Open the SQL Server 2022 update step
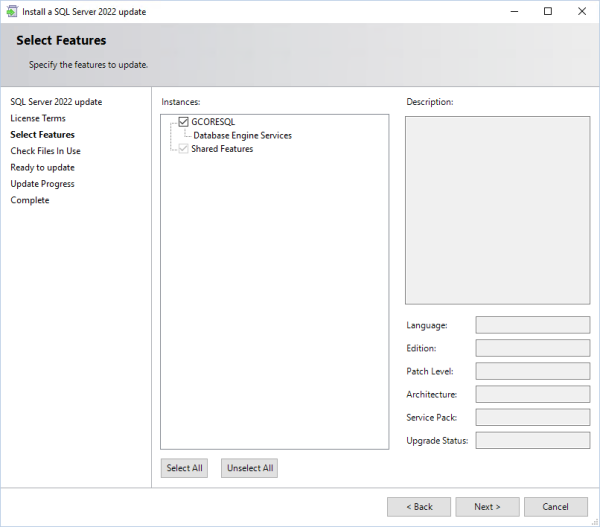Screen dimensions: 600x527 click(56, 102)
